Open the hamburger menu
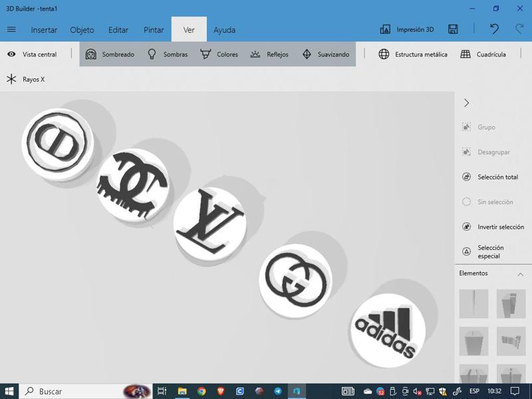532x399 pixels. click(11, 29)
